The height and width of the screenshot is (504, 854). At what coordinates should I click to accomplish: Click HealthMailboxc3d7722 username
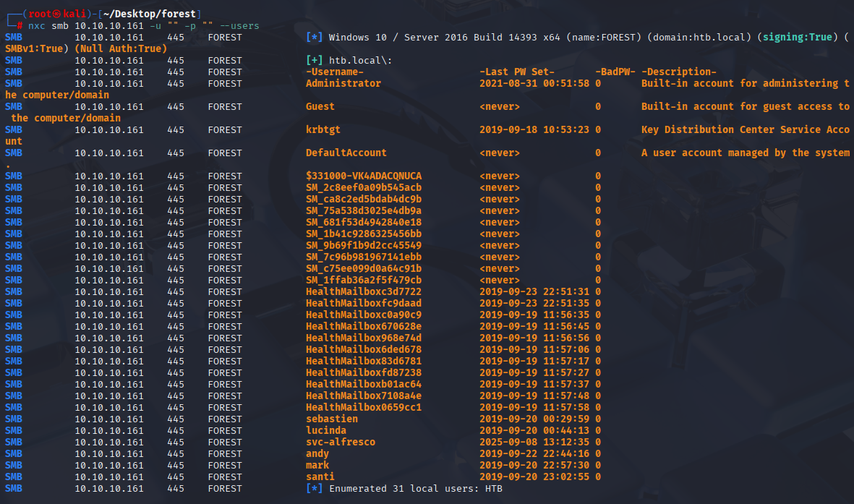[363, 291]
